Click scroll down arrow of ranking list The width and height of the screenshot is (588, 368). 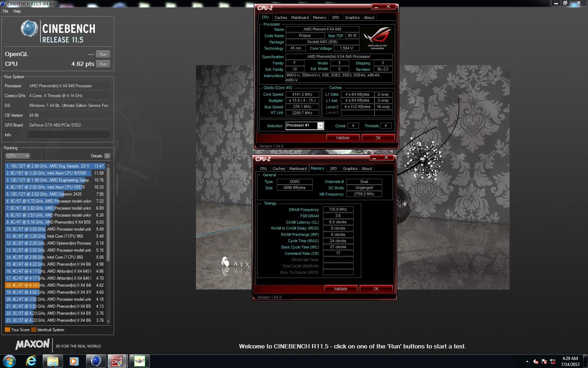(x=108, y=321)
